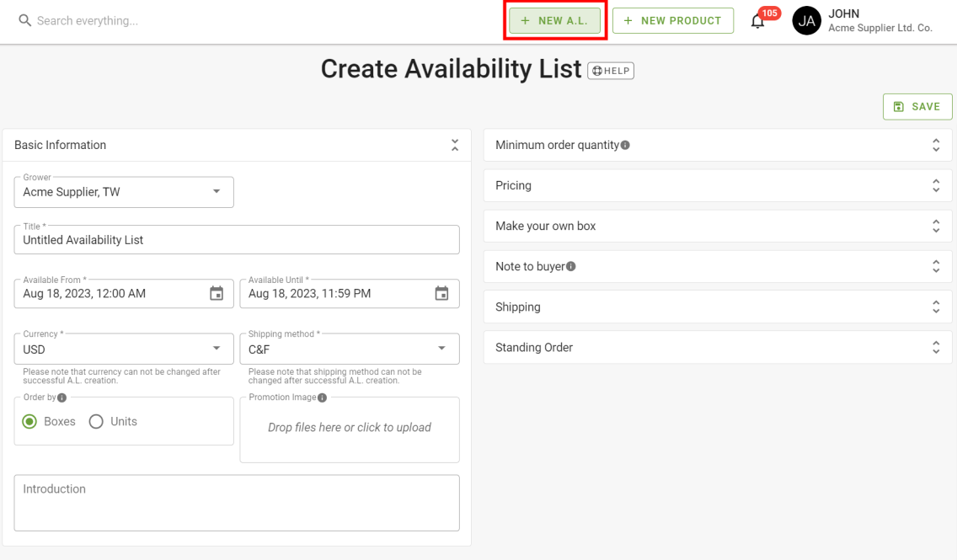Click the NEW PRODUCT button

tap(672, 20)
